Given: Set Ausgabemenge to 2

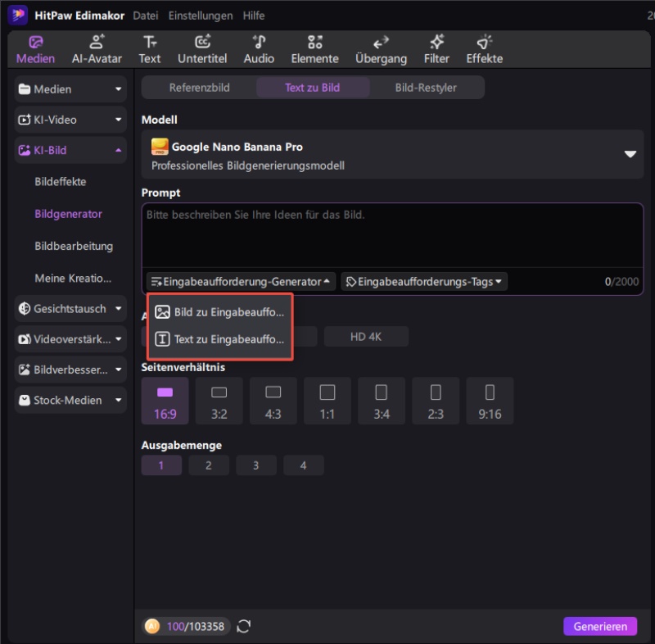Looking at the screenshot, I should coord(209,465).
